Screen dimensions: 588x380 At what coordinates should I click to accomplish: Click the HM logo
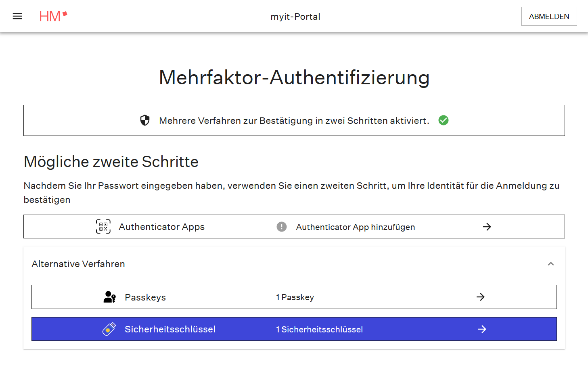point(53,16)
